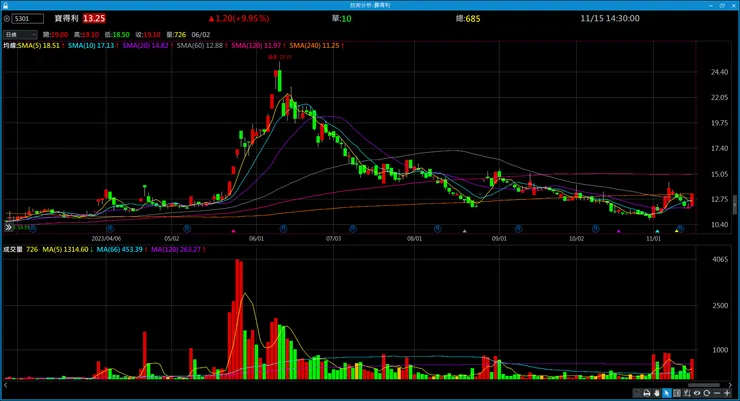740x401 pixels.
Task: Click the change value ▲1.20(+9.95%)
Action: 239,18
